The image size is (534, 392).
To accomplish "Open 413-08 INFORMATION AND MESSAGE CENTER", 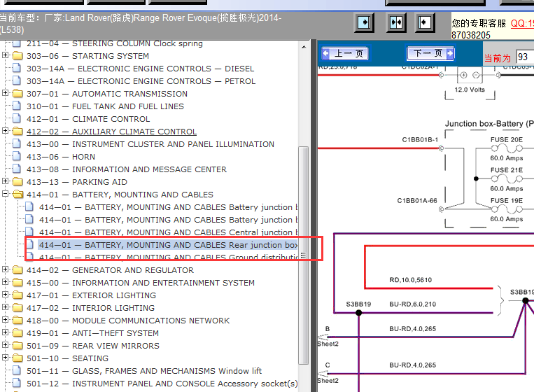I will (127, 169).
